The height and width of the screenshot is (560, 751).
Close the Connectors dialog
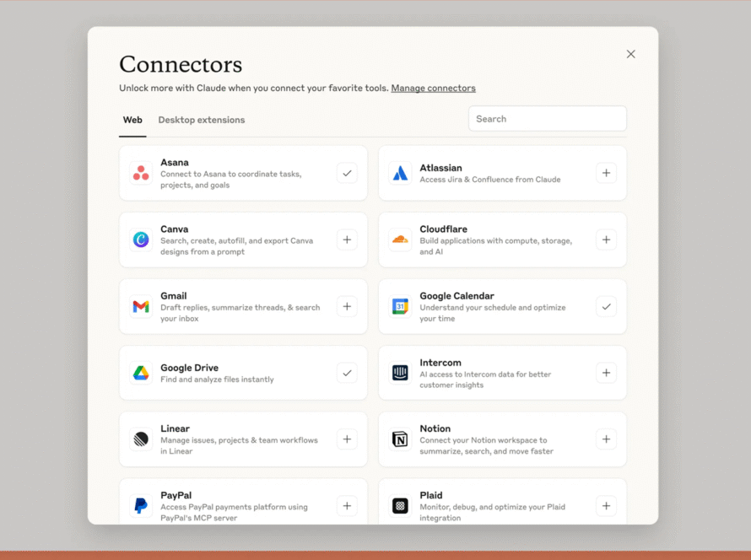point(630,54)
